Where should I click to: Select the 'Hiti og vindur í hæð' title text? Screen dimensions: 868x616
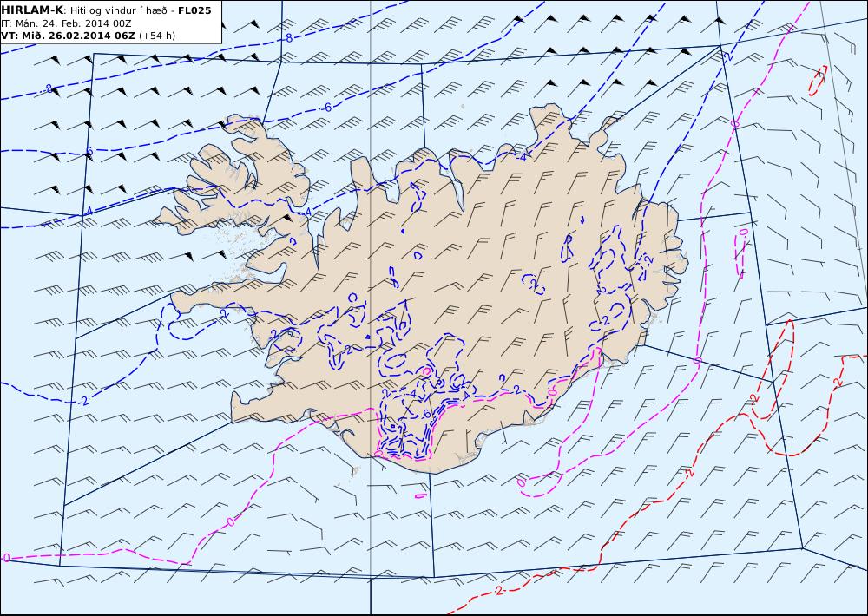coord(119,10)
